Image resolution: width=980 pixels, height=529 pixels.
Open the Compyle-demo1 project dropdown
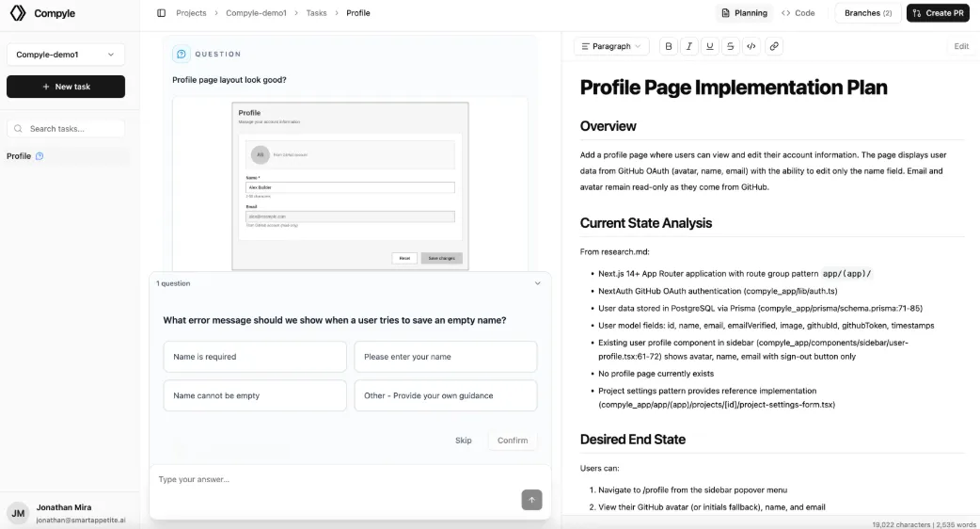click(x=66, y=56)
